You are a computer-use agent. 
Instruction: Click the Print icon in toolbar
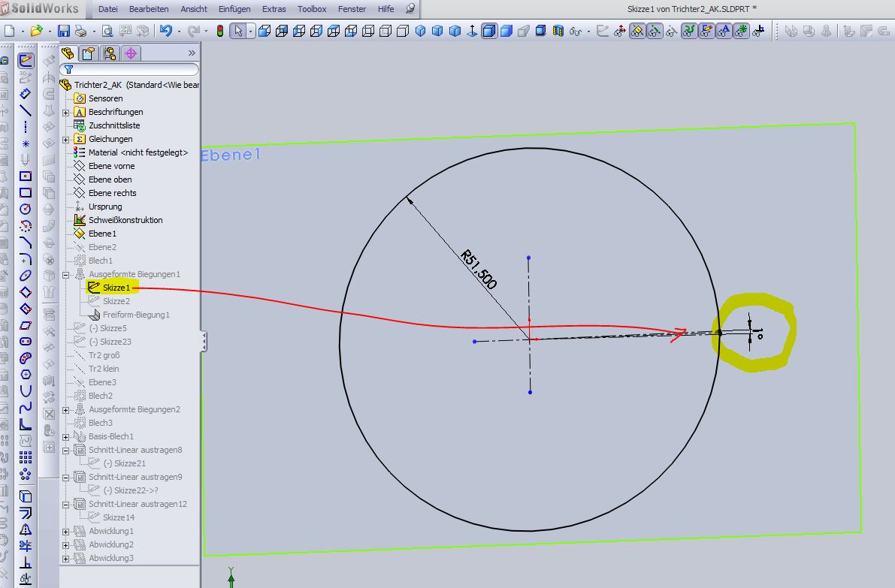81,31
